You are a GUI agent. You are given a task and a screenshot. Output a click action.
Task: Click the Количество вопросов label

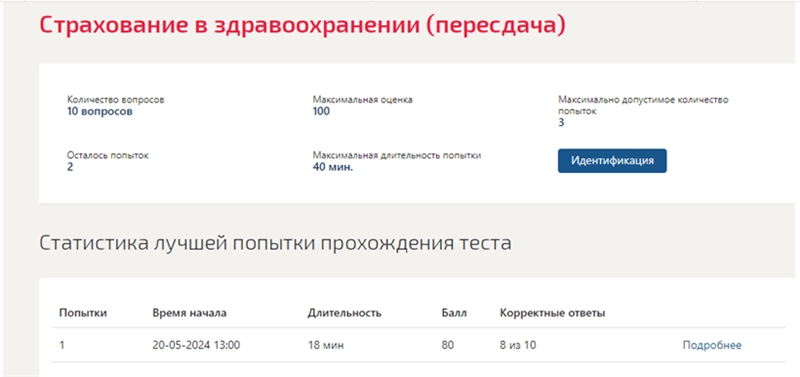point(116,100)
